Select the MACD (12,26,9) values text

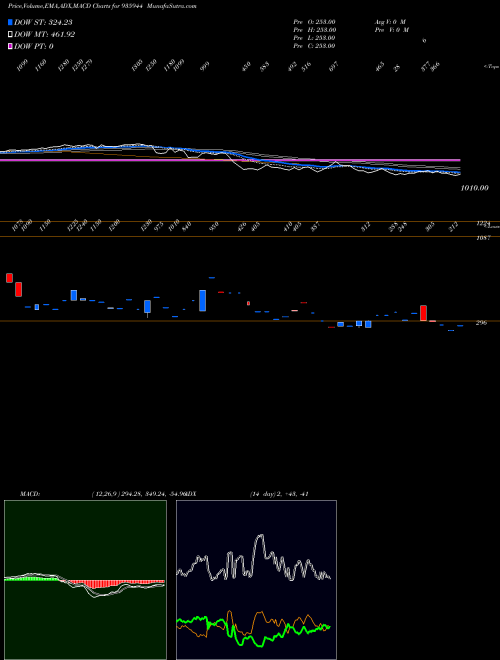click(x=139, y=494)
